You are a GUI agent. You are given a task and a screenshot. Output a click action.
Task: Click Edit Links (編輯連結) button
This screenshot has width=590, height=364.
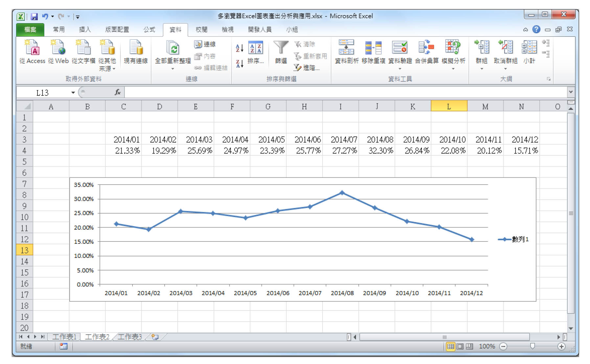coord(211,68)
